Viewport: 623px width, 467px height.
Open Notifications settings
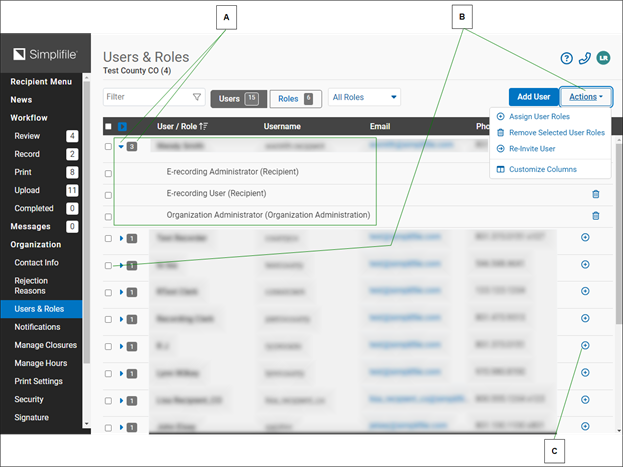(37, 327)
